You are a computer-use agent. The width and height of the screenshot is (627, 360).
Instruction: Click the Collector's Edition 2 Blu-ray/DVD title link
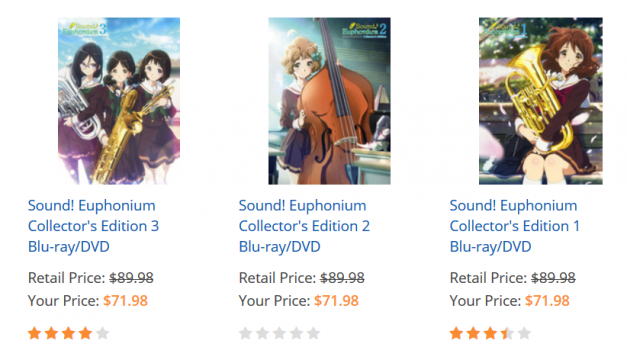[304, 226]
